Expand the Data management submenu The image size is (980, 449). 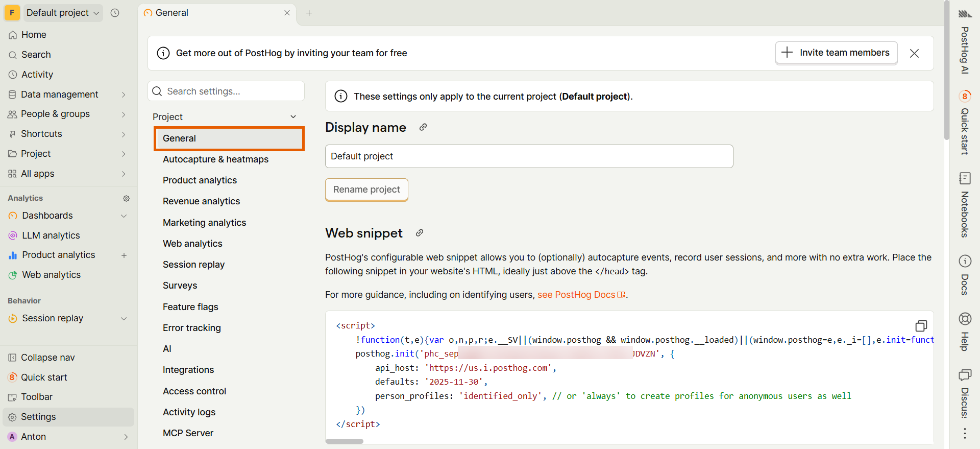(124, 94)
